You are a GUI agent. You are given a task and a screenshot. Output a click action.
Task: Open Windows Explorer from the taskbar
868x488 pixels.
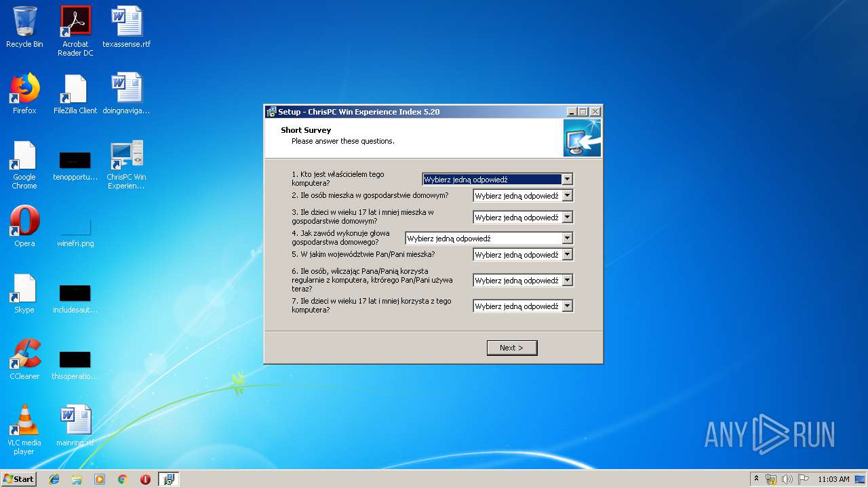pyautogui.click(x=77, y=479)
